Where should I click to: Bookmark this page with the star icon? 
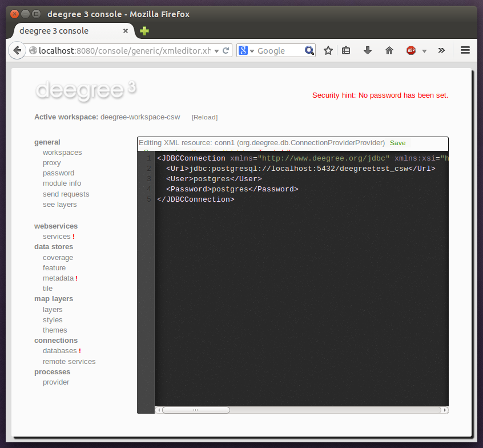[x=328, y=50]
